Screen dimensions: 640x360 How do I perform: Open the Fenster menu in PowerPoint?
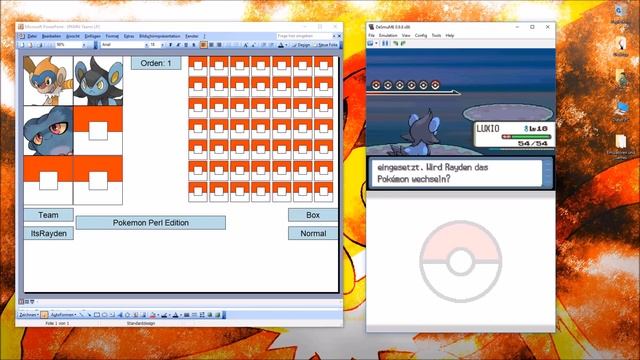191,36
